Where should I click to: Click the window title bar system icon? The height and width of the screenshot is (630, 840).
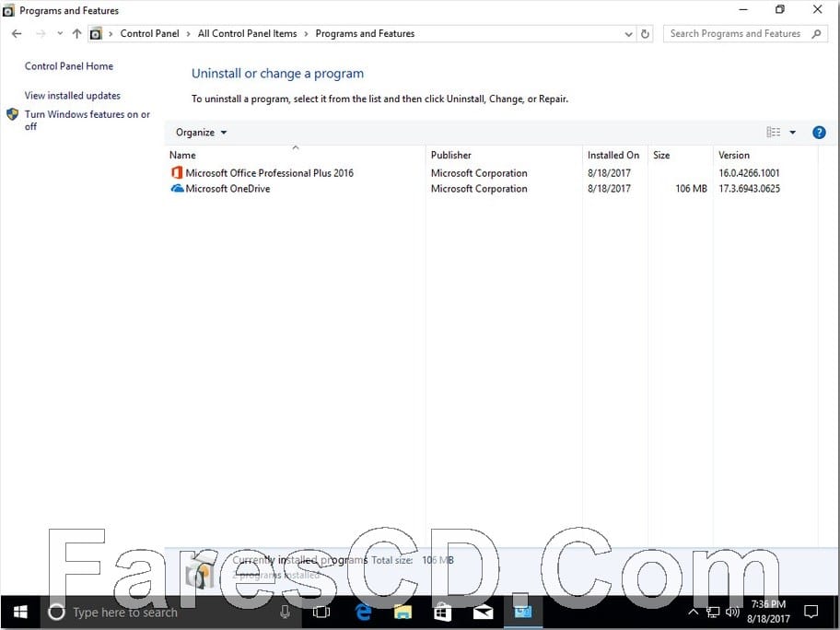click(x=8, y=10)
